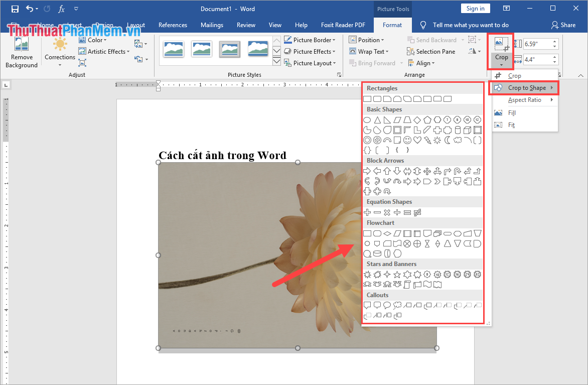Choose the Right block arrow
The image size is (588, 385).
pyautogui.click(x=367, y=171)
